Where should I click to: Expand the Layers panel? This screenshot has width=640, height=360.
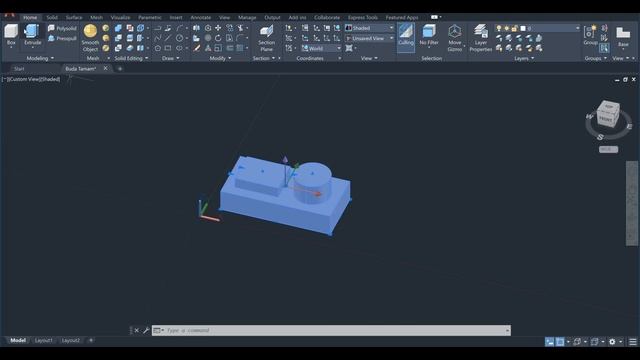524,58
